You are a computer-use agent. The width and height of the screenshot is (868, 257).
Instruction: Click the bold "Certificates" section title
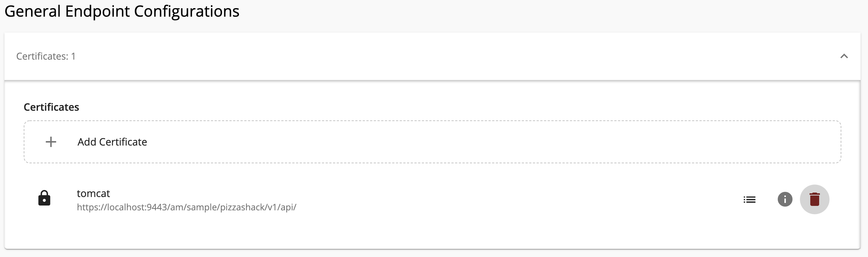[51, 107]
